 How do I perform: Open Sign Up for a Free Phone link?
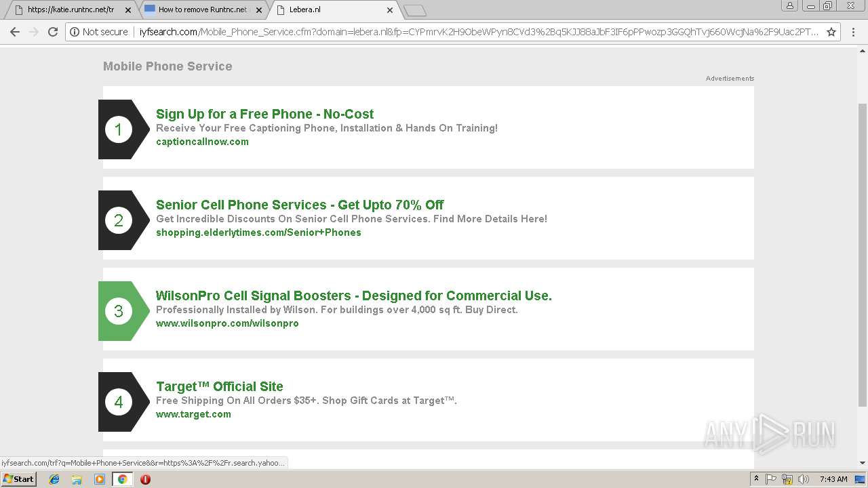click(x=264, y=114)
